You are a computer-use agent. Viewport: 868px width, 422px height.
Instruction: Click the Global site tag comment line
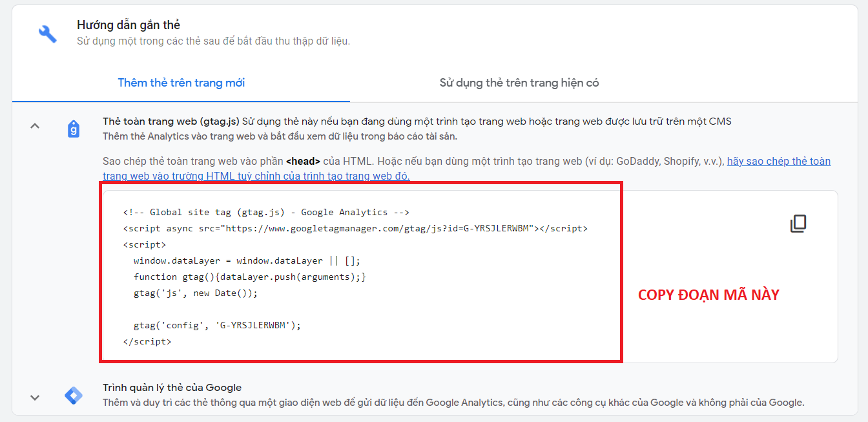266,212
